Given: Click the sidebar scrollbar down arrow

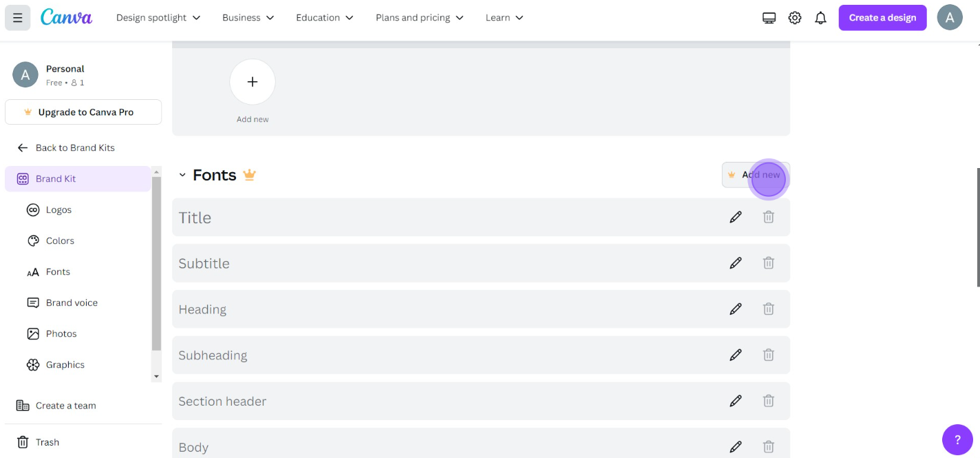Looking at the screenshot, I should click(156, 377).
